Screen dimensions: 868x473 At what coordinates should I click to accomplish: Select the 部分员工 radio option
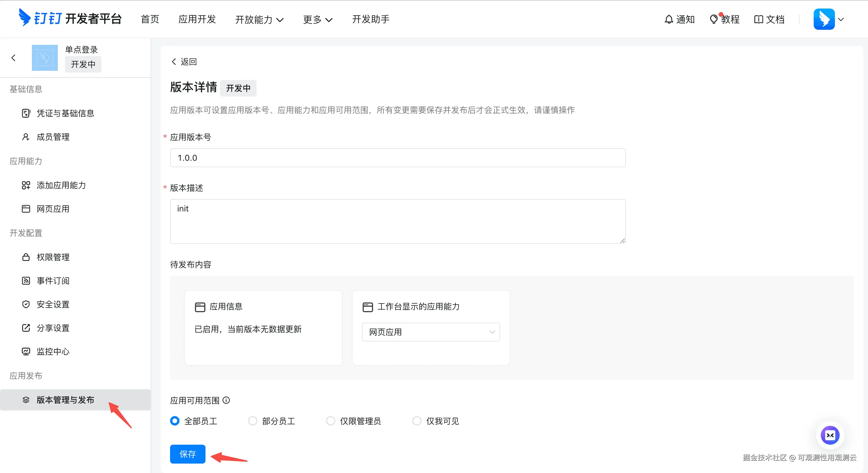tap(252, 421)
